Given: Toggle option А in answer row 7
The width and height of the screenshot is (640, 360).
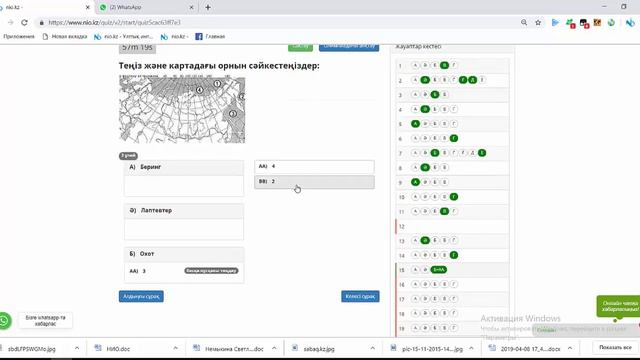Looking at the screenshot, I should (415, 153).
